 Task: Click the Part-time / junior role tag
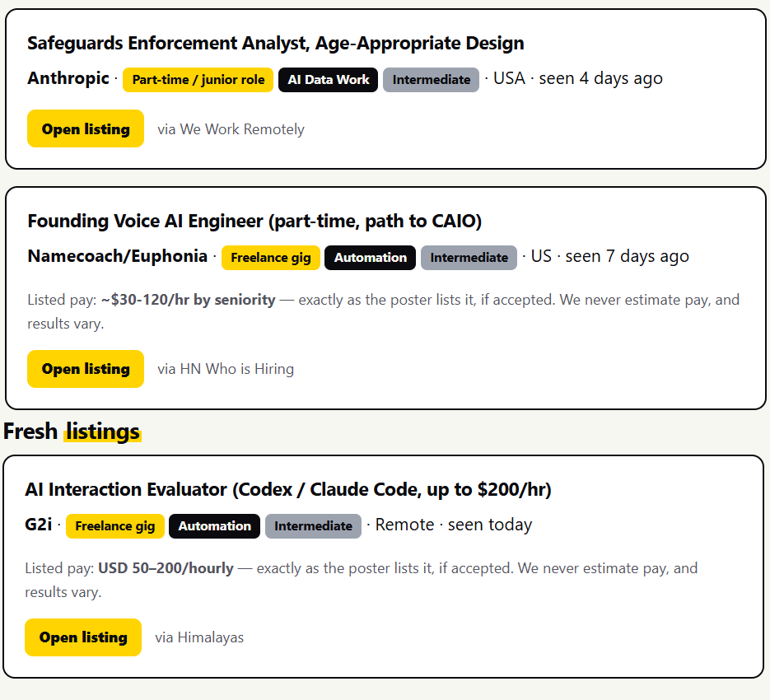[x=198, y=80]
